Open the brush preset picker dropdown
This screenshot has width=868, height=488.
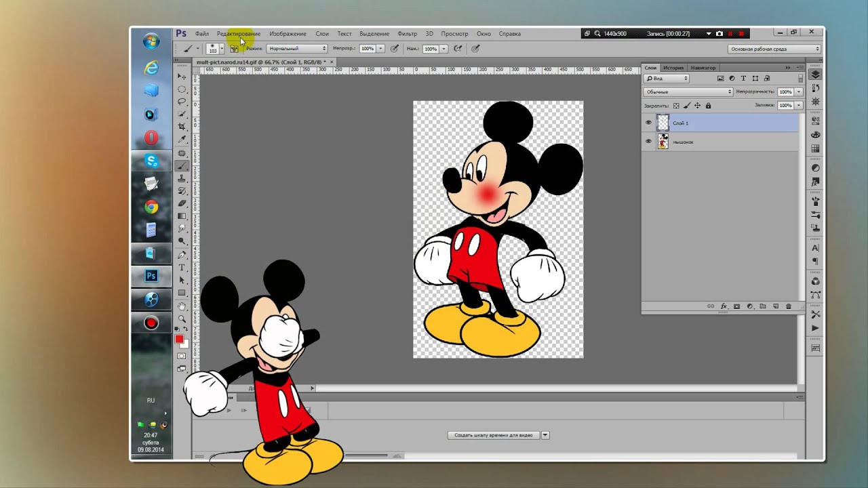[221, 49]
